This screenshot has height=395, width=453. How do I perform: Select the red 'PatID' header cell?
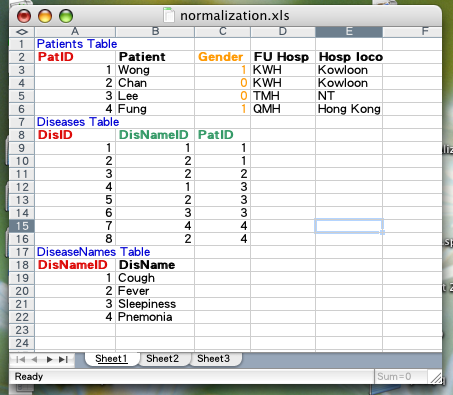75,57
